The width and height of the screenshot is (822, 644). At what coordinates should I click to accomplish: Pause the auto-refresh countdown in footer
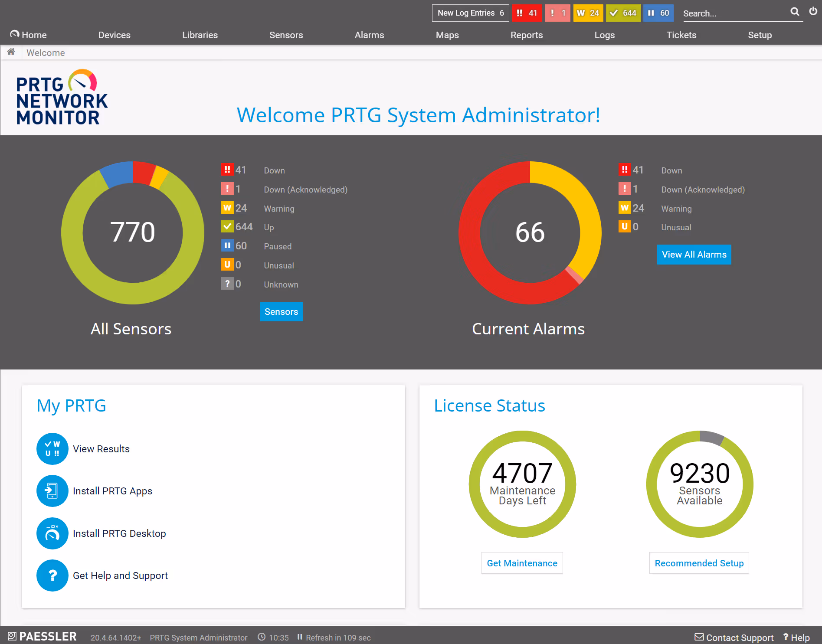click(x=300, y=637)
